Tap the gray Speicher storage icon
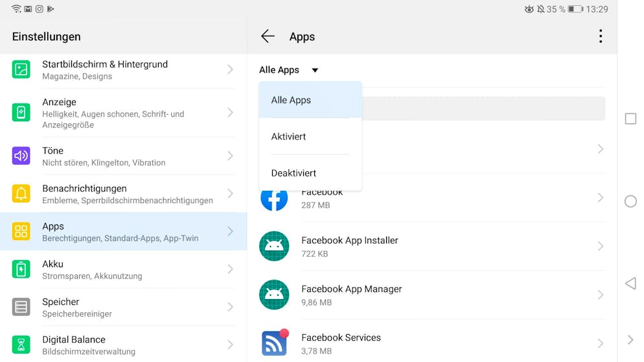644x362 pixels. click(21, 307)
